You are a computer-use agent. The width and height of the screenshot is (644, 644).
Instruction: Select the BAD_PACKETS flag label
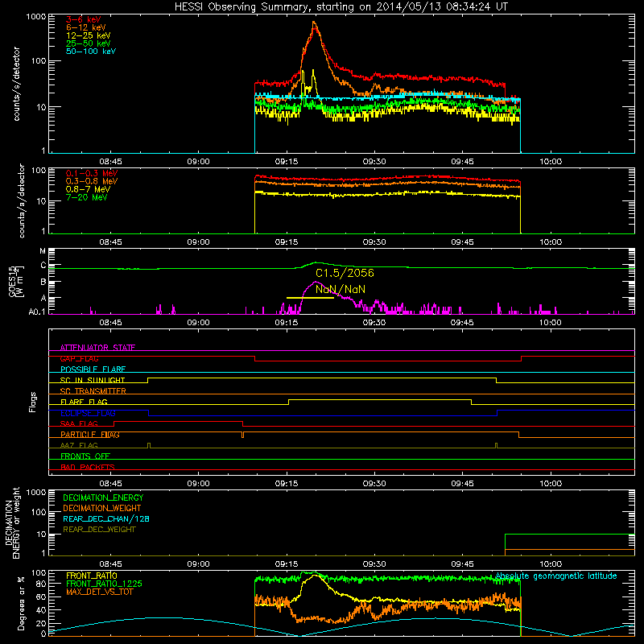coord(88,467)
